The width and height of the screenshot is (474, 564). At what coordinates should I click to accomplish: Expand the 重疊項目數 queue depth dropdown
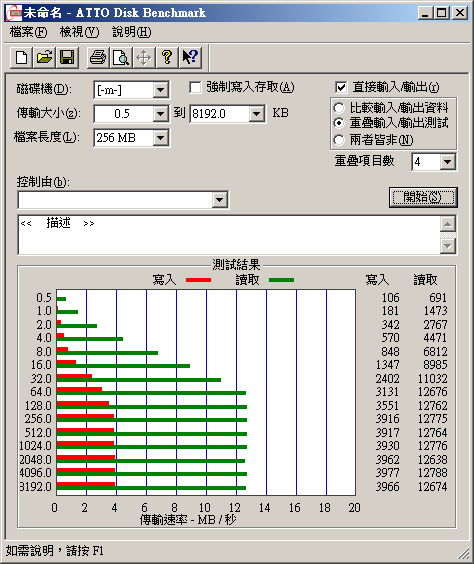click(447, 162)
